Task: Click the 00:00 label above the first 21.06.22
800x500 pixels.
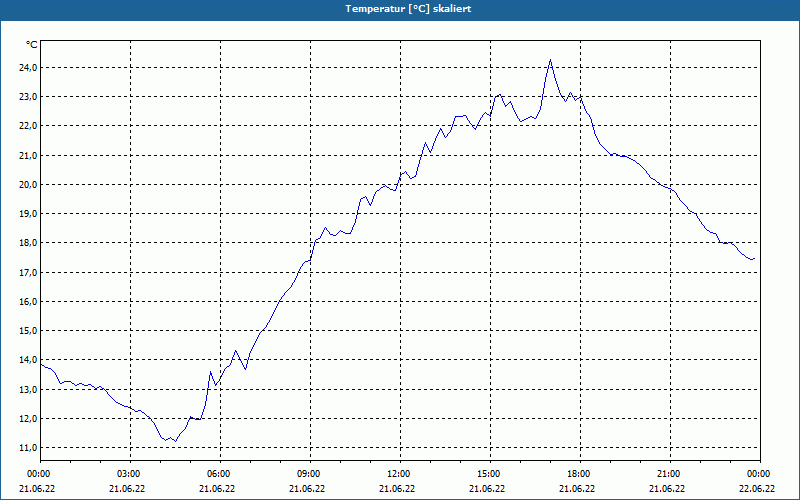Action: coord(37,474)
